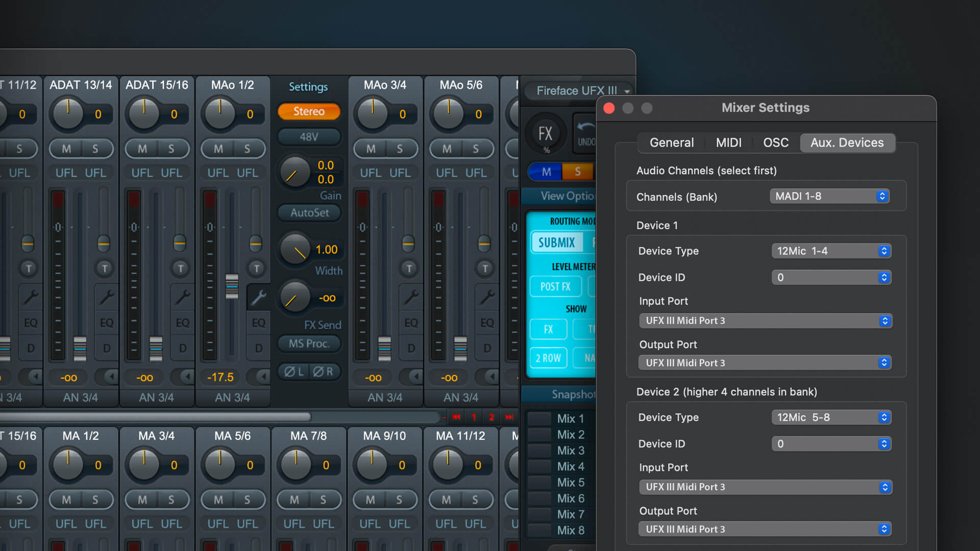Toggle trim T button on MAo 1/2
The image size is (980, 551).
click(256, 268)
